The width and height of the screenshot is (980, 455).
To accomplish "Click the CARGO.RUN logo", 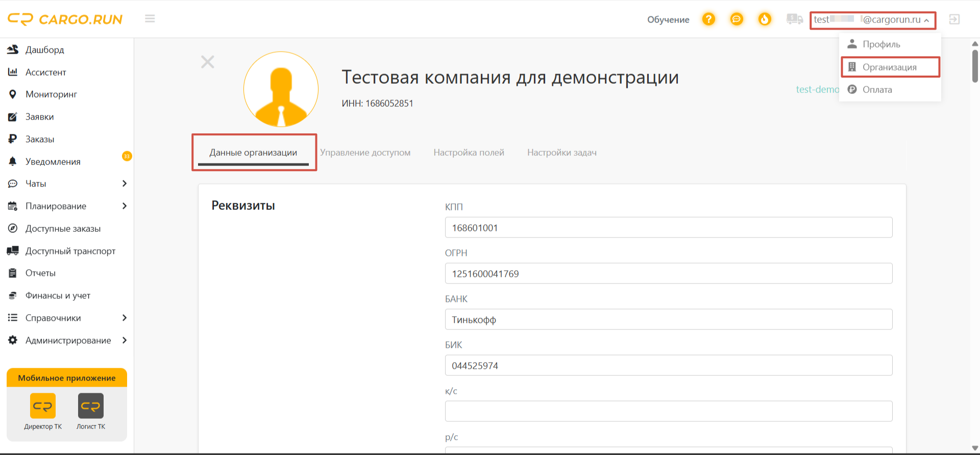I will (65, 19).
